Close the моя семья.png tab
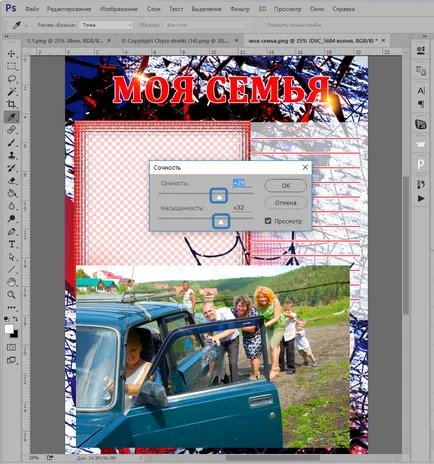This screenshot has height=464, width=434. pyautogui.click(x=383, y=41)
